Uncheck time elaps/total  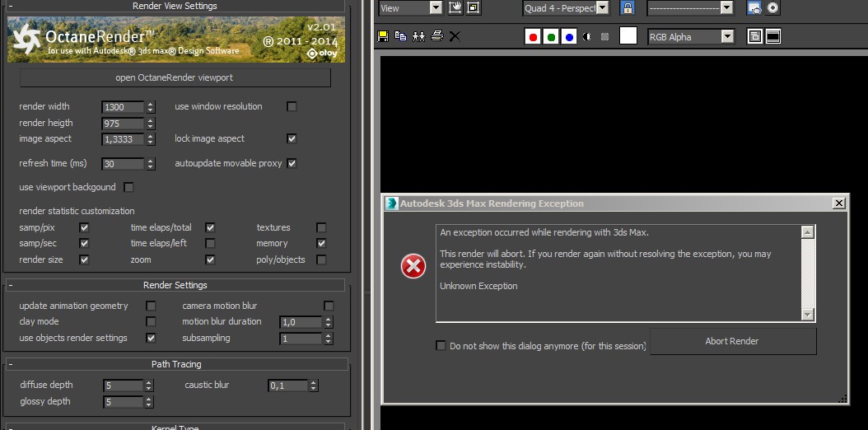coord(210,227)
